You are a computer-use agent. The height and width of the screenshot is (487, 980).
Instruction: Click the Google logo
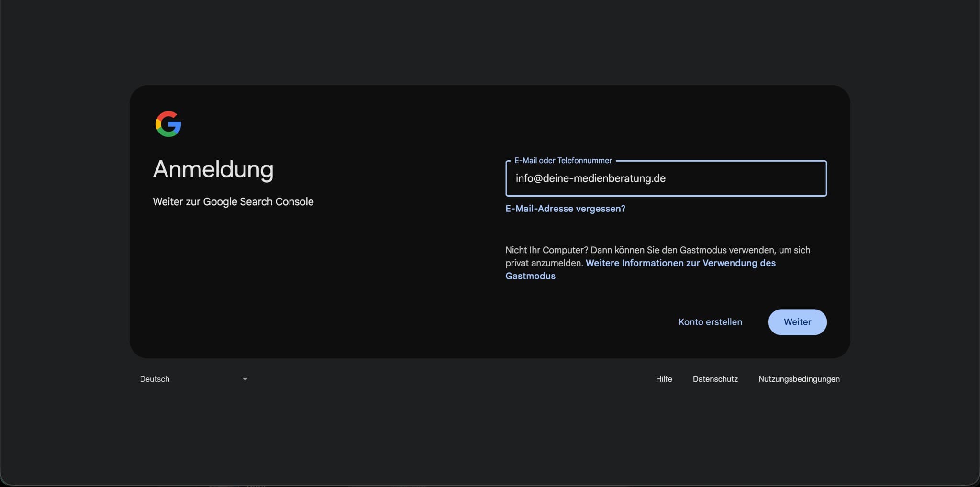click(168, 124)
